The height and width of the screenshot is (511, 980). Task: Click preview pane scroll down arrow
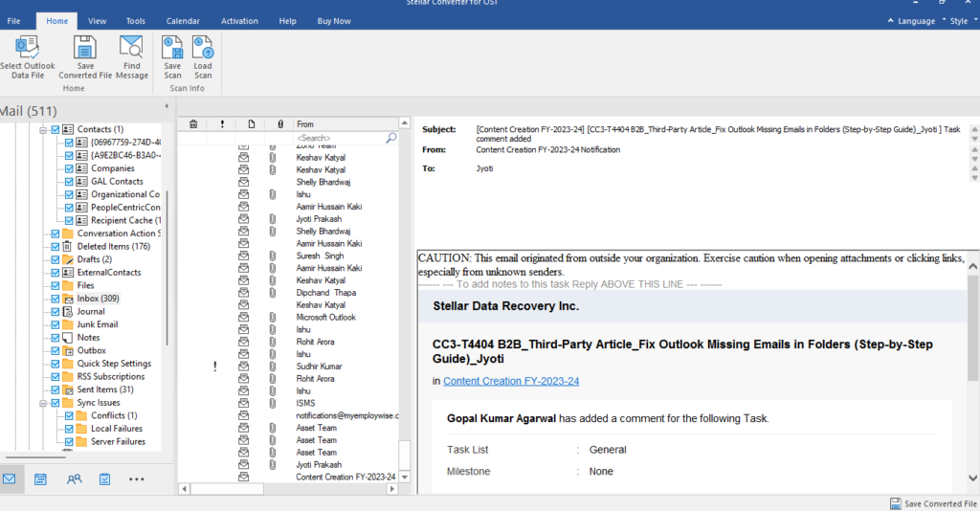[973, 478]
